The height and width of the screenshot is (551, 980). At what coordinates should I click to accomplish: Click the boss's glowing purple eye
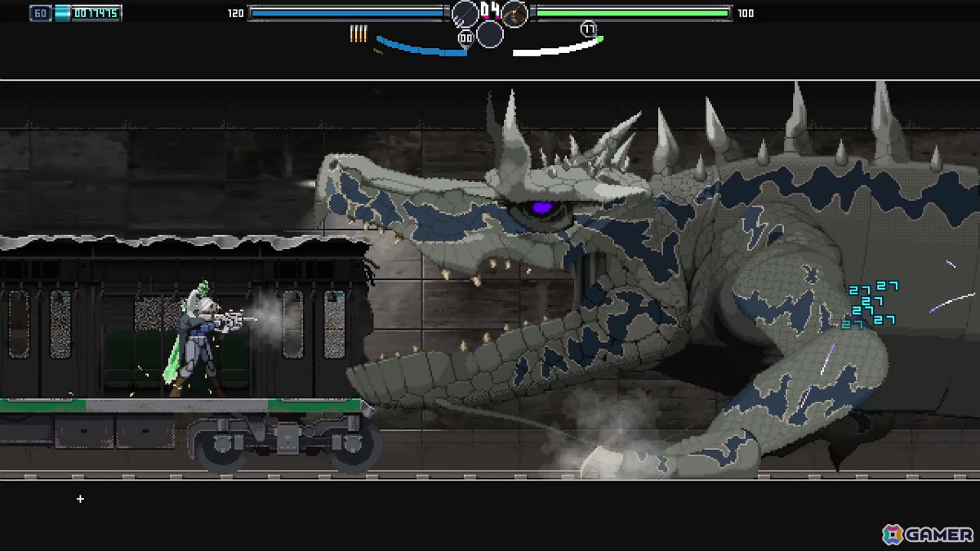click(x=542, y=208)
